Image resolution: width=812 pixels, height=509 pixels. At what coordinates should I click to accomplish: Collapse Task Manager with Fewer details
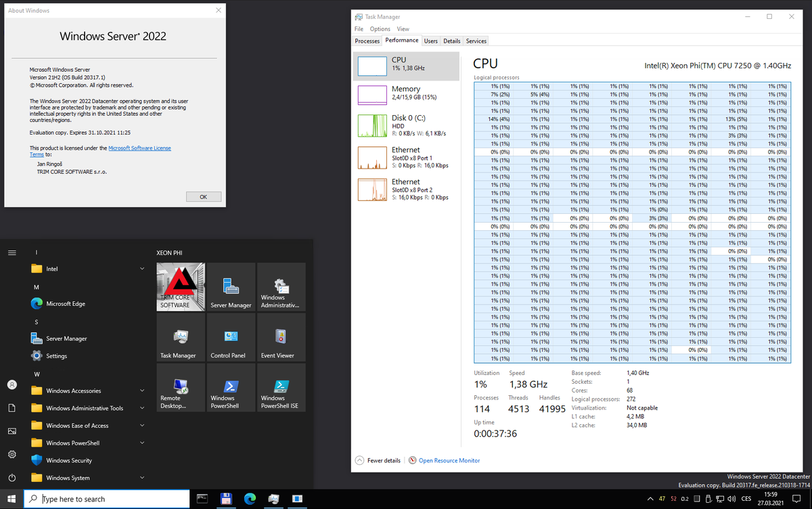tap(378, 460)
